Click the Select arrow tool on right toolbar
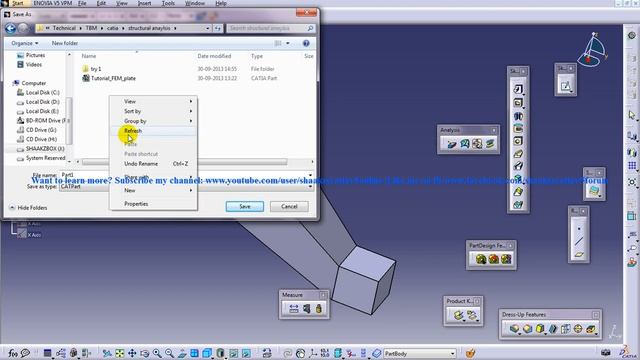640x360 pixels. 632,116
